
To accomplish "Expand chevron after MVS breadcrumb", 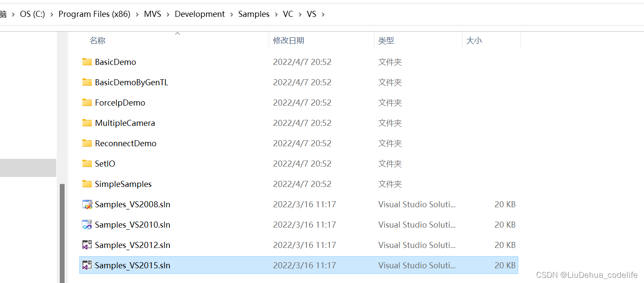I will tap(168, 14).
